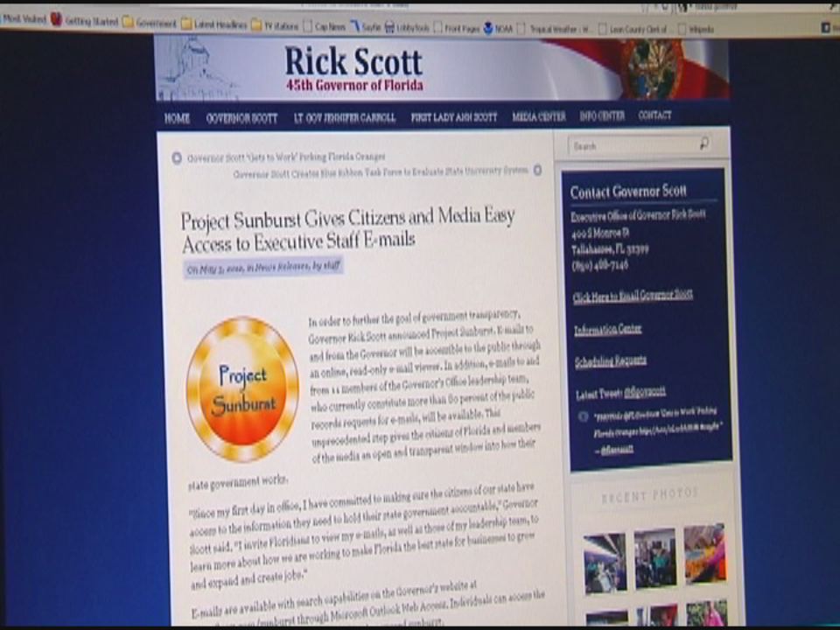Open the Government bookmarks folder
840x630 pixels.
(150, 23)
